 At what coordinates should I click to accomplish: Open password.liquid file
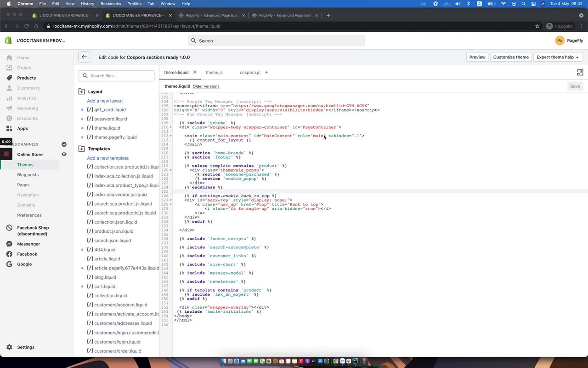pyautogui.click(x=111, y=119)
